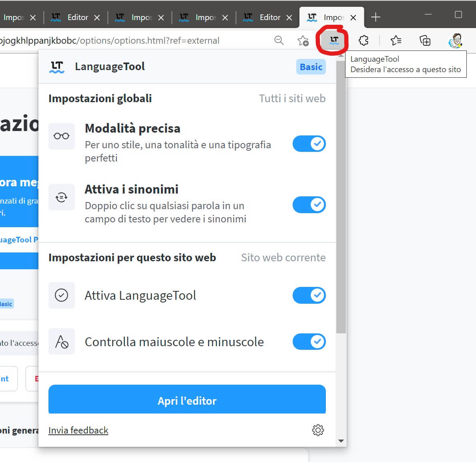Turn off the Attiva i sinonimi toggle

[309, 205]
